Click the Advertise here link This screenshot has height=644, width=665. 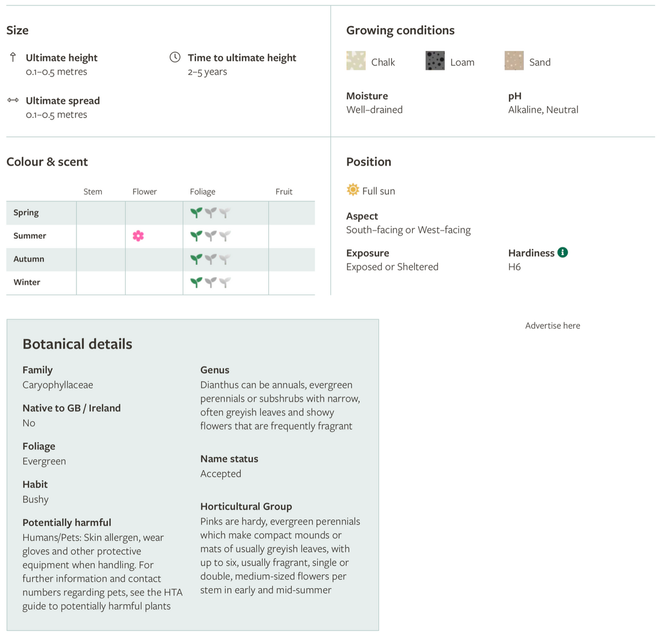click(553, 326)
